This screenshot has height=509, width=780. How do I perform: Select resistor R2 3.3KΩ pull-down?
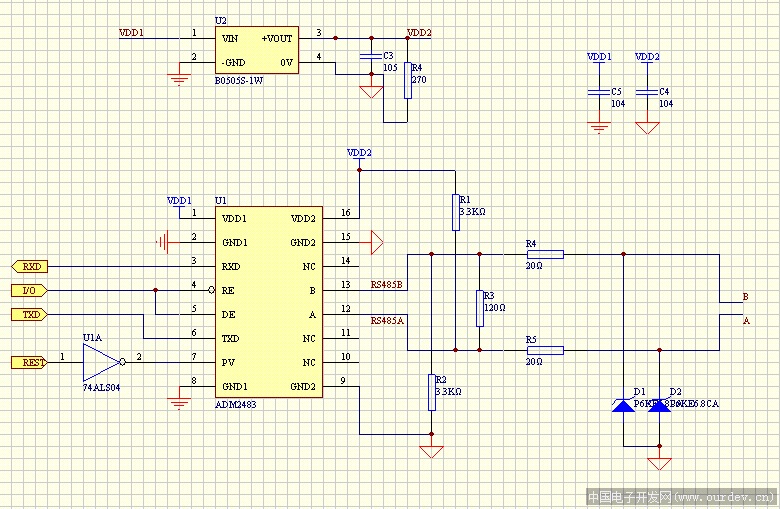431,391
